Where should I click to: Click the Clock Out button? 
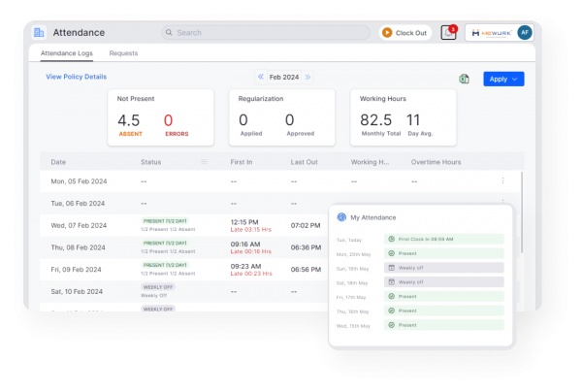[404, 33]
